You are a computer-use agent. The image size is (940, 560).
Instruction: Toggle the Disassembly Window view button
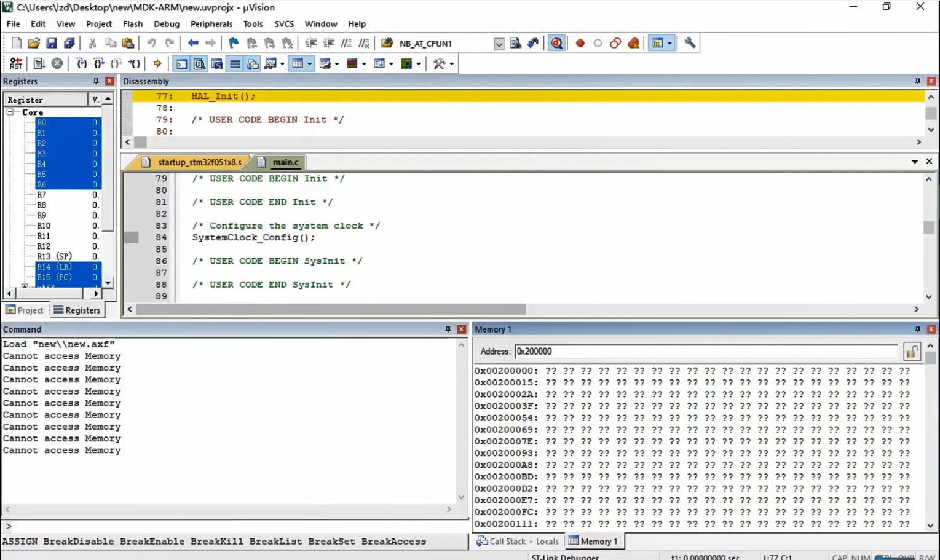click(x=199, y=64)
